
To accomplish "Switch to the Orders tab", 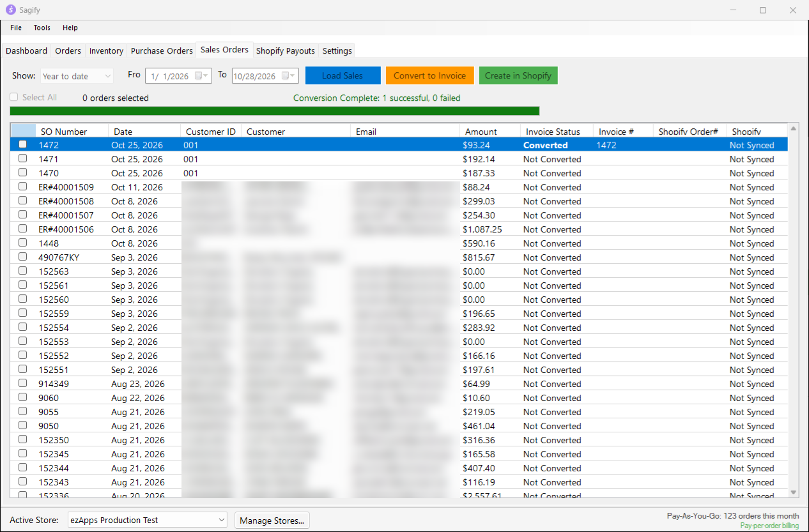I will click(x=68, y=50).
